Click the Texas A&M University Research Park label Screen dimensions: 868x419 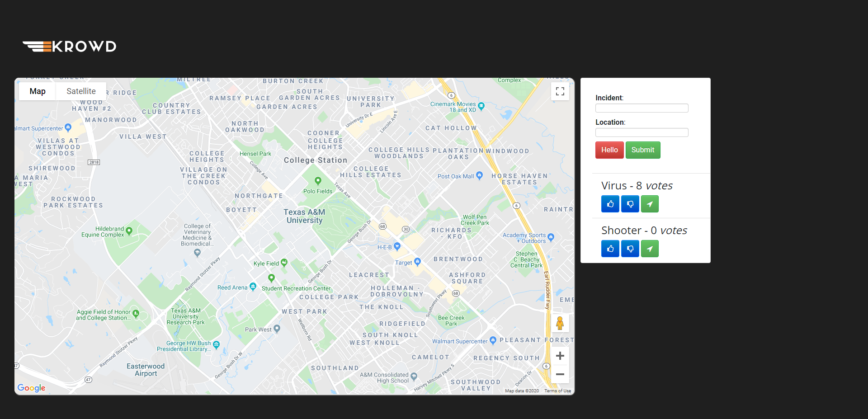point(186,316)
